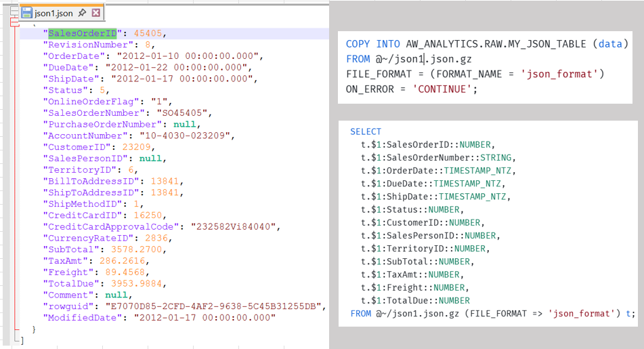Screen dimensions: 644x349
Task: Click 'CONTINUE' value in ON_ERROR line
Action: [x=442, y=89]
